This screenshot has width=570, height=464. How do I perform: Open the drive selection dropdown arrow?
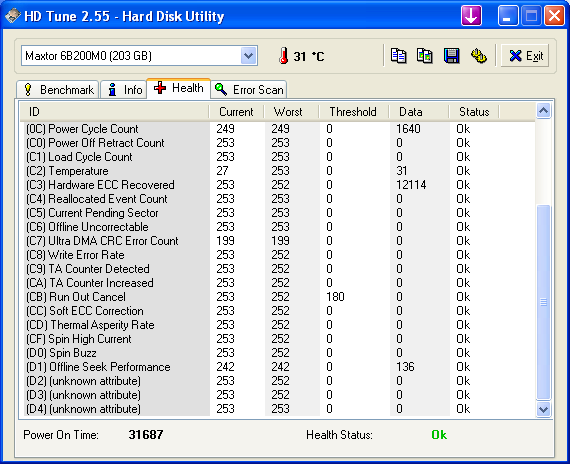[x=249, y=56]
